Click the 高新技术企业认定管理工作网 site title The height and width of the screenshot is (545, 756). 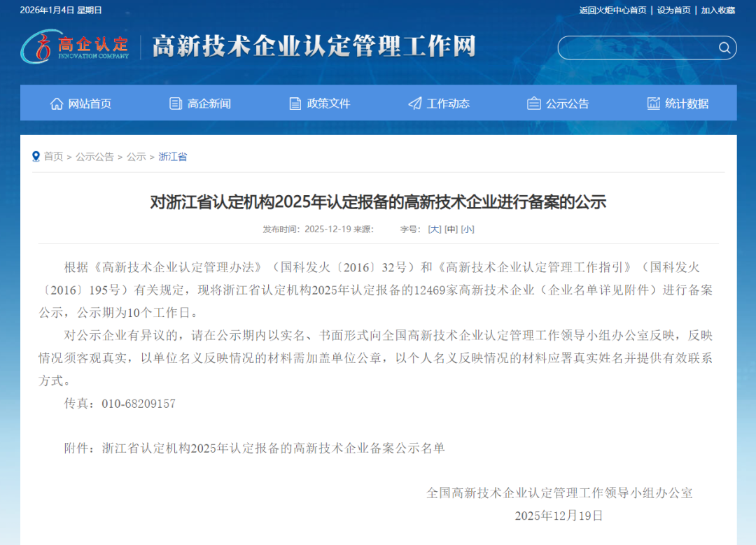(314, 46)
